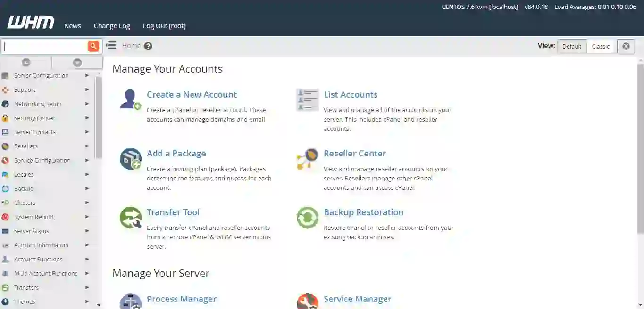Expand the Service Configuration arrow
644x309 pixels.
(x=87, y=160)
